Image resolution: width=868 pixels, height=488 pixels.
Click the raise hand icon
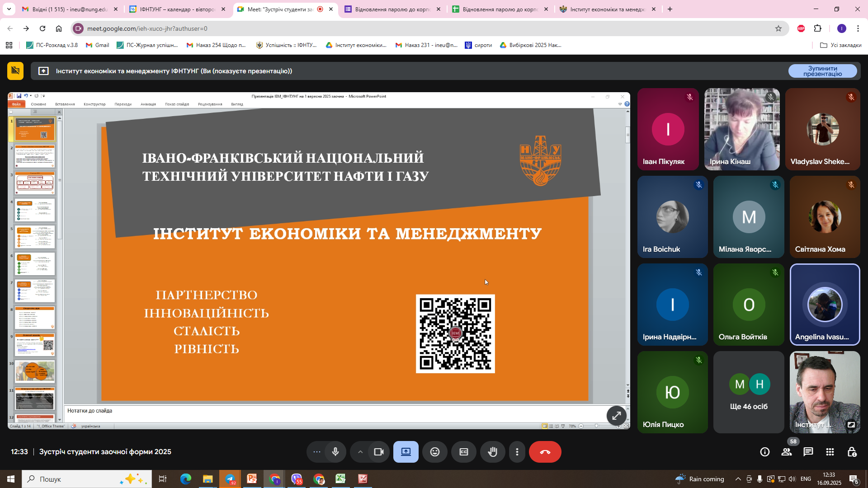click(x=492, y=452)
